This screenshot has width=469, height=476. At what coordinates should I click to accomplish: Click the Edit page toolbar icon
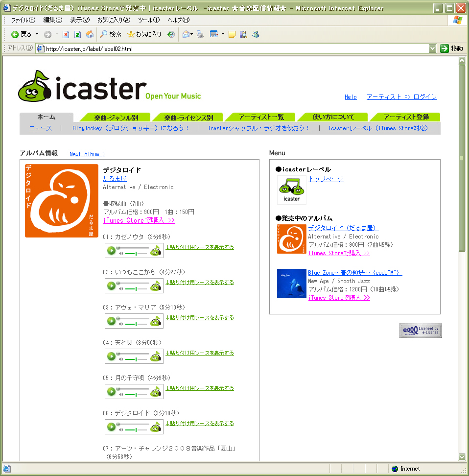[214, 34]
